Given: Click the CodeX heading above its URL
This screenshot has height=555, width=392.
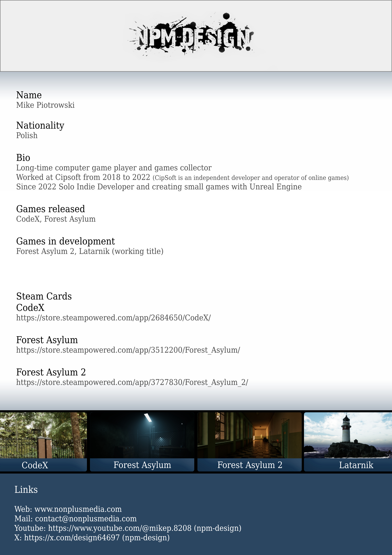Looking at the screenshot, I should pyautogui.click(x=30, y=308).
